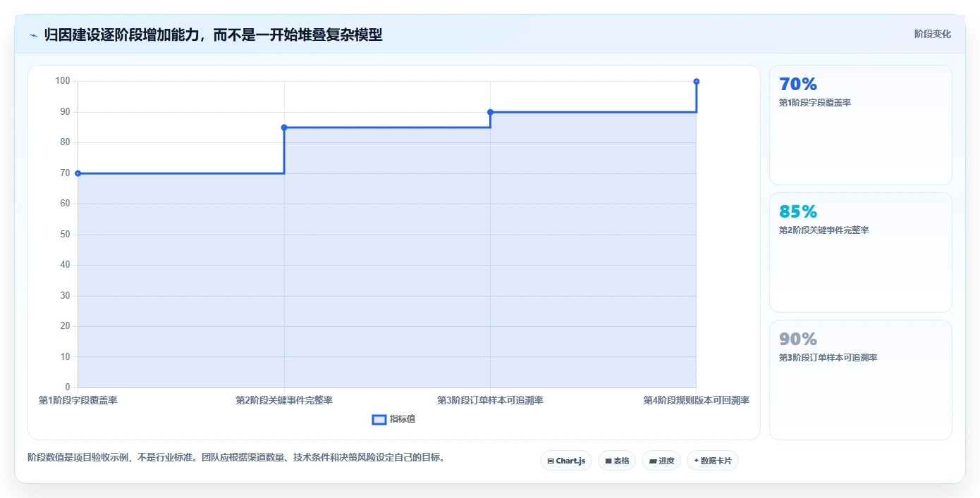Click the y-axis tick label 100
The width and height of the screenshot is (980, 498).
63,81
